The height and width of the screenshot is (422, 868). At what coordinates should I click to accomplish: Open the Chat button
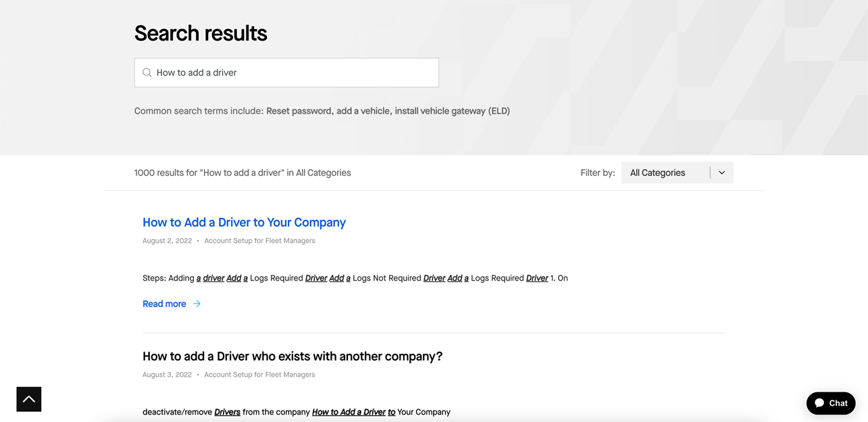tap(831, 403)
